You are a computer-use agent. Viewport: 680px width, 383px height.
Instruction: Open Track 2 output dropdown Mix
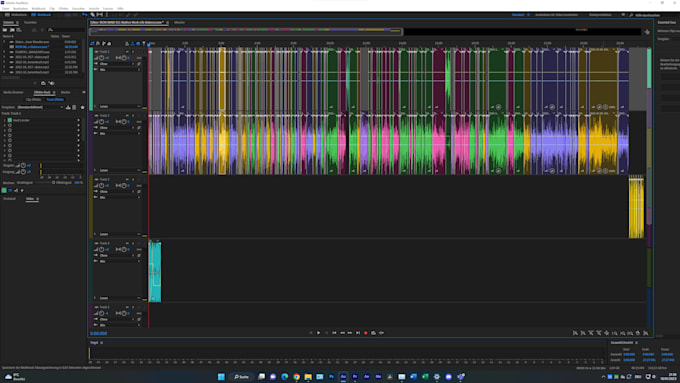(119, 133)
